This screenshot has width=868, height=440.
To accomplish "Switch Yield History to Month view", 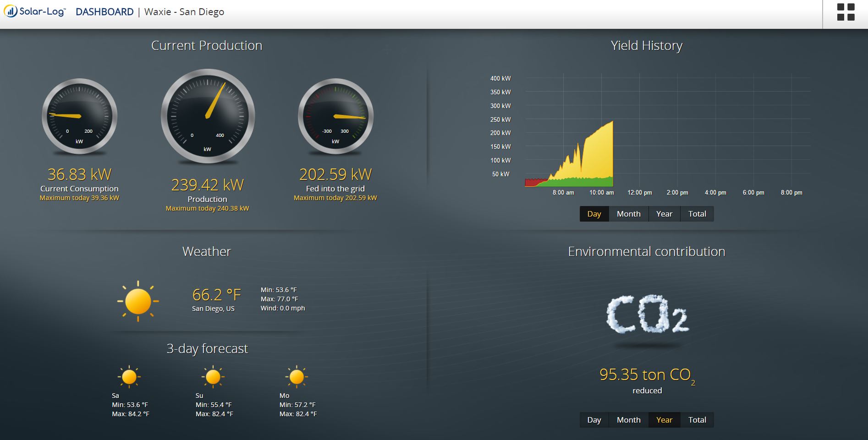I will [628, 214].
